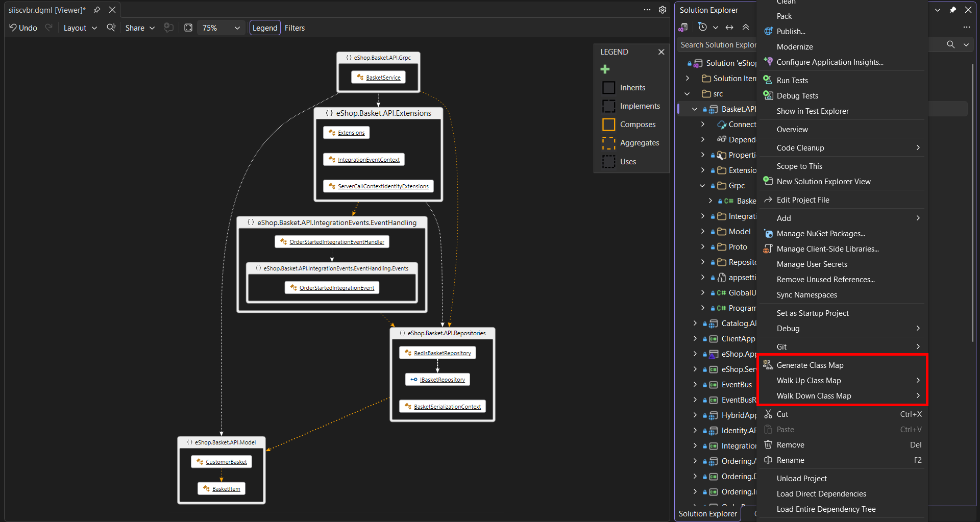The image size is (980, 522).
Task: Click the RedisBasketRepository diagram node
Action: coord(437,353)
